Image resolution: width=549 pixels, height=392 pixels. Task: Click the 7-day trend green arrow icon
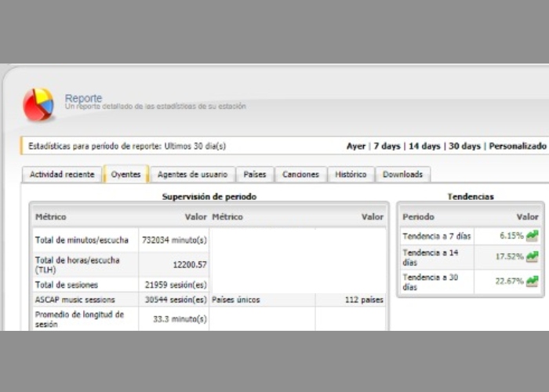[x=533, y=235]
